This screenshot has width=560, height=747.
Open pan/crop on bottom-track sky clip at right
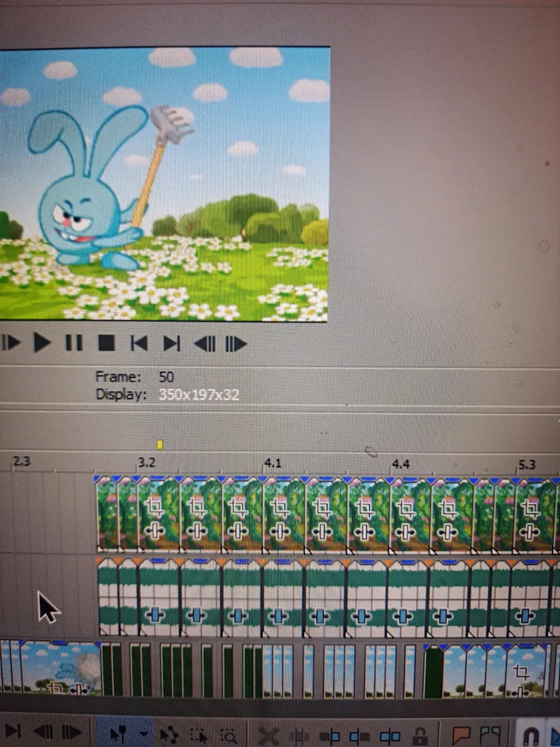521,672
